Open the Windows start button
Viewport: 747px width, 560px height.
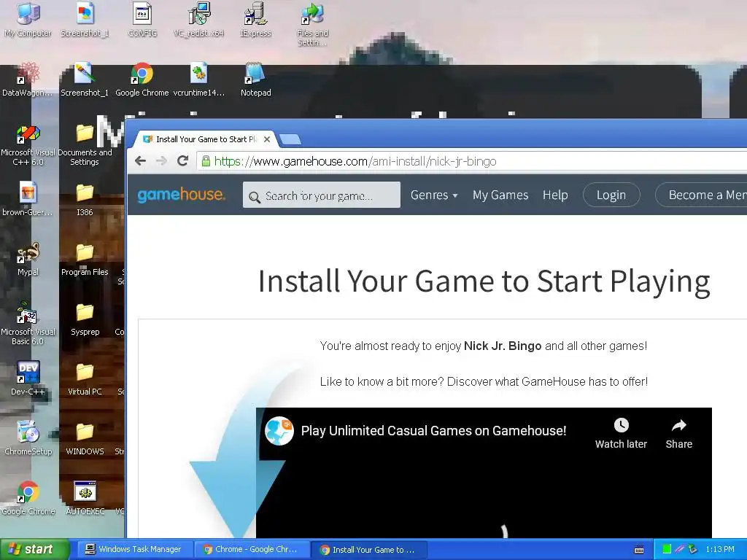point(34,549)
